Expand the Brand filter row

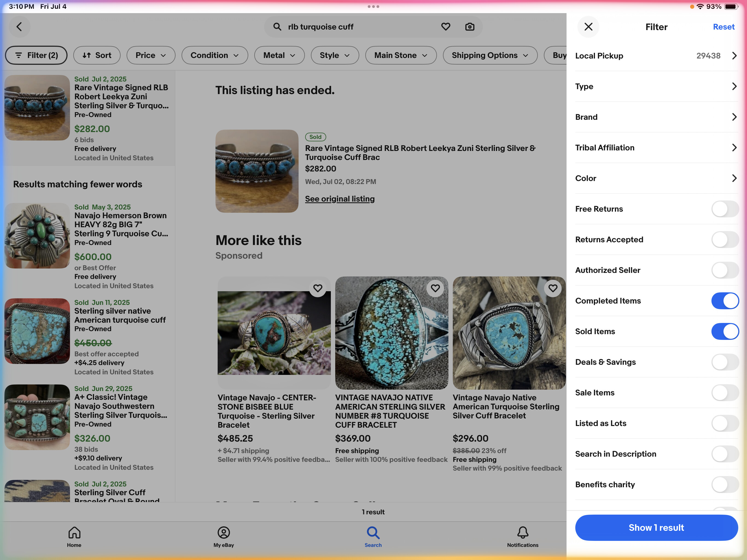[656, 117]
